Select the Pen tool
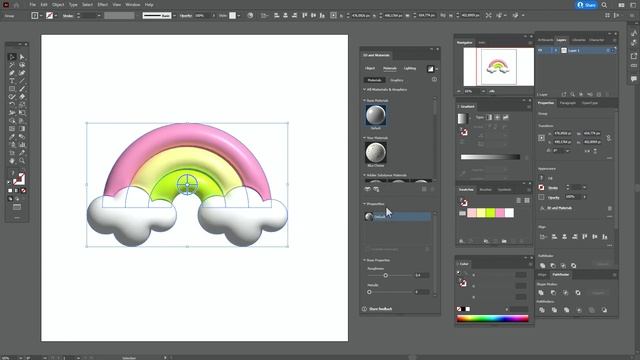 tap(12, 73)
